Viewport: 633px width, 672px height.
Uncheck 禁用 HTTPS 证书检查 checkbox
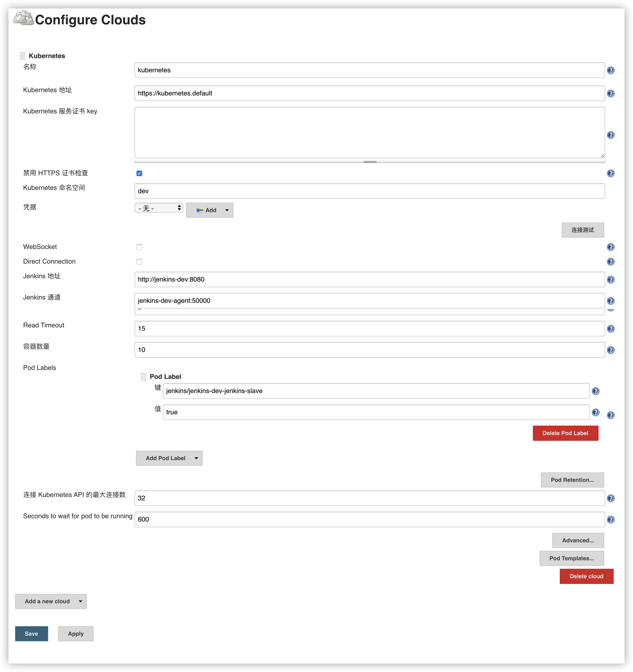click(139, 173)
